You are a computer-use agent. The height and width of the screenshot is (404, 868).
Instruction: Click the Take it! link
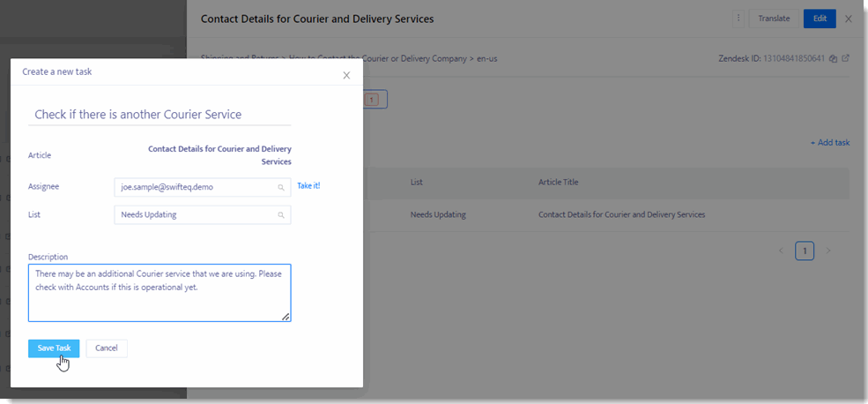[308, 186]
